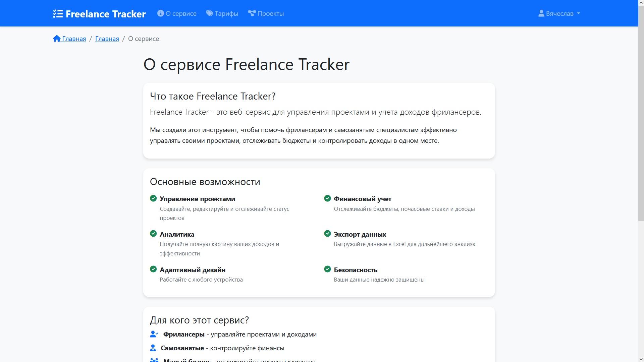Click the text Финансовый учет
644x362 pixels.
[x=363, y=199]
